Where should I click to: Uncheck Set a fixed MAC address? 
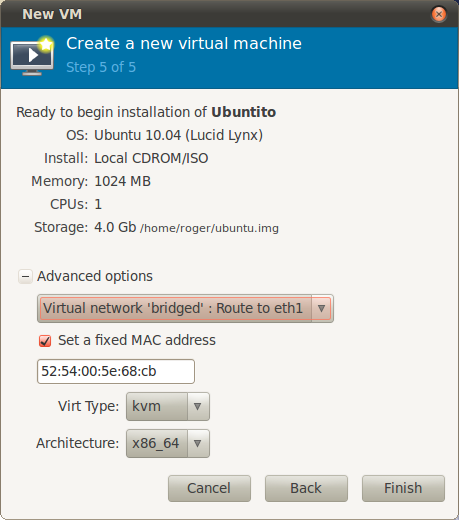click(45, 341)
